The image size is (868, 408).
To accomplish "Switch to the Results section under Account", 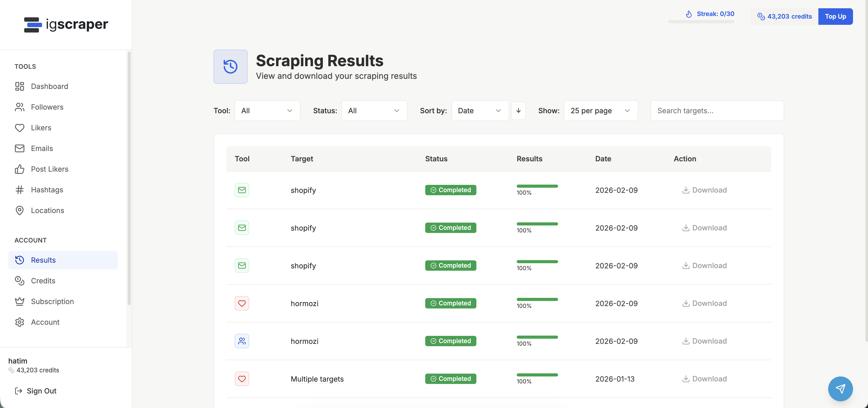I will pyautogui.click(x=44, y=260).
